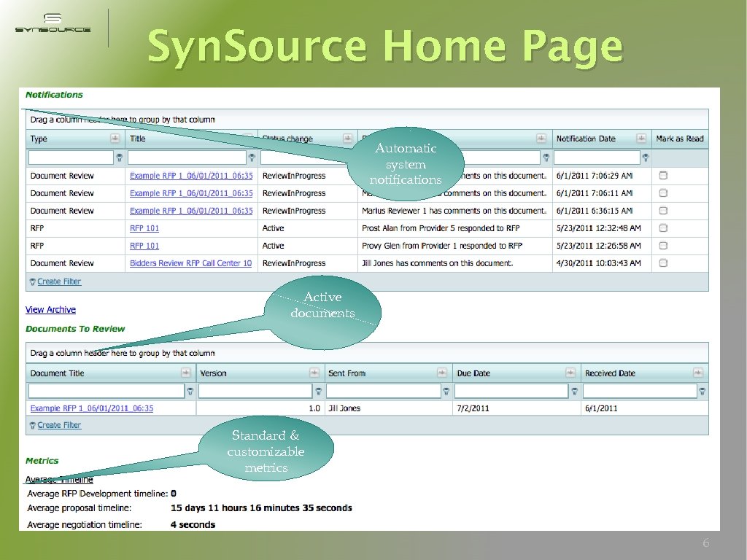Click Status change column sort button
747x560 pixels.
347,138
